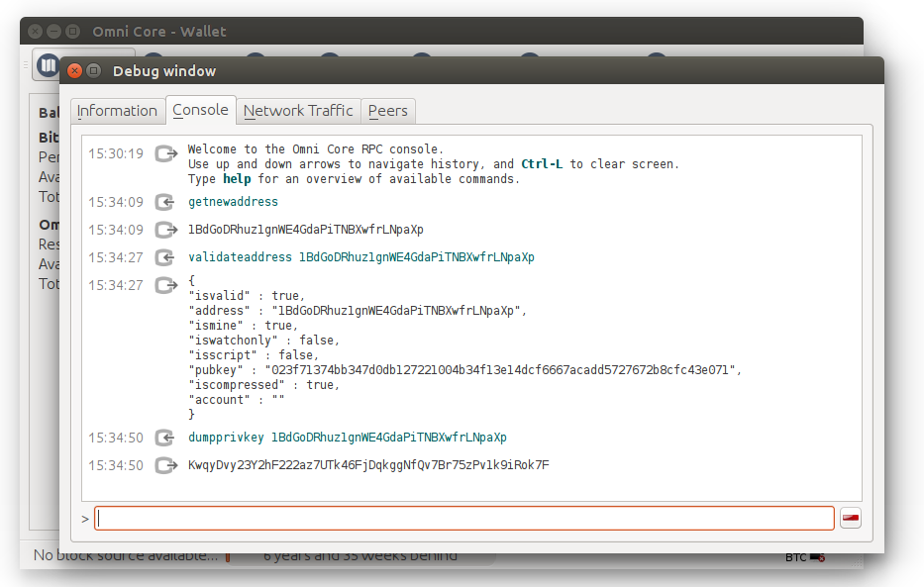Close the Debug window

click(x=75, y=70)
